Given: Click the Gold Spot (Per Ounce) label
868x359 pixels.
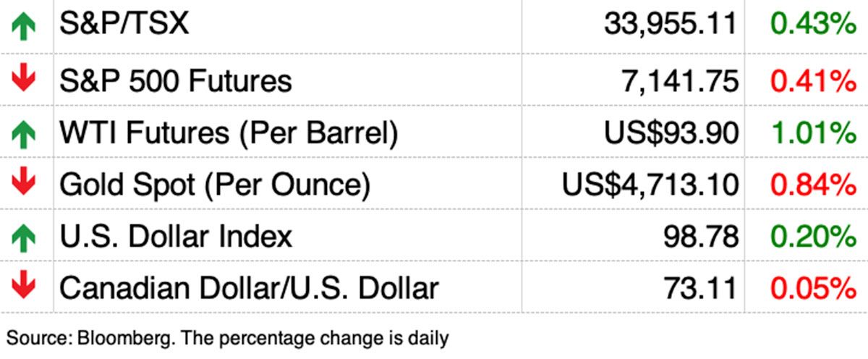Looking at the screenshot, I should tap(215, 185).
